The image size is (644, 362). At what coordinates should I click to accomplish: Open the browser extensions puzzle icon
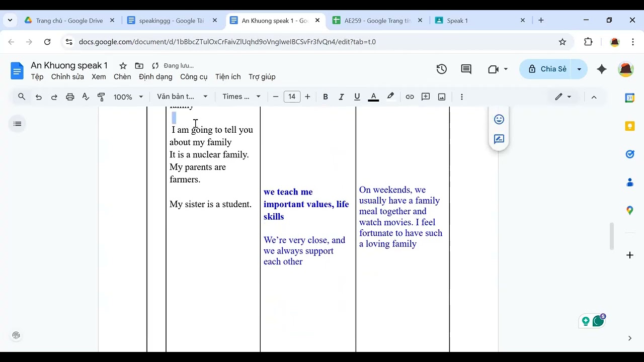click(x=588, y=42)
